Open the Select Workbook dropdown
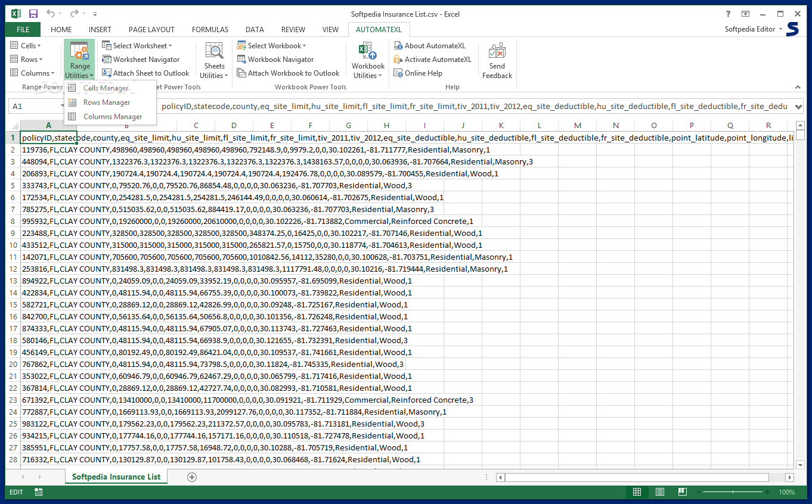This screenshot has height=504, width=812. 271,46
